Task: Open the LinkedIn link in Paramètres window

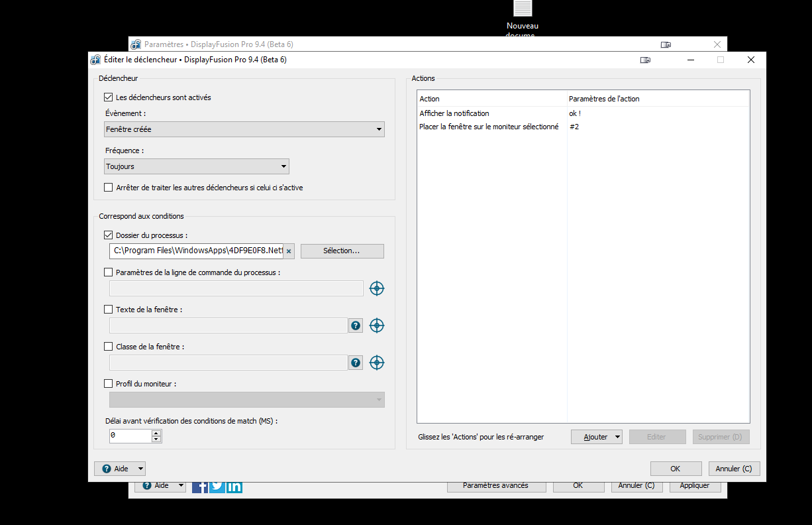Action: click(x=234, y=486)
